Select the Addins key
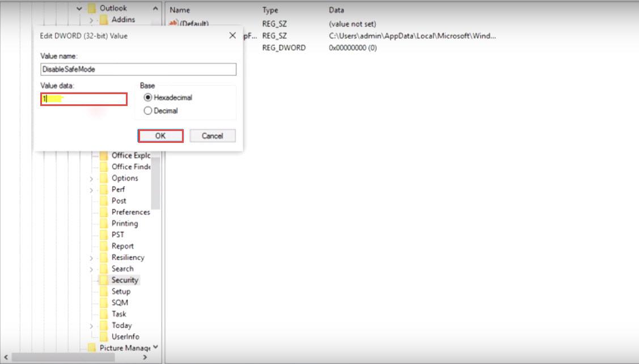Viewport: 639px width, 364px height. [123, 20]
